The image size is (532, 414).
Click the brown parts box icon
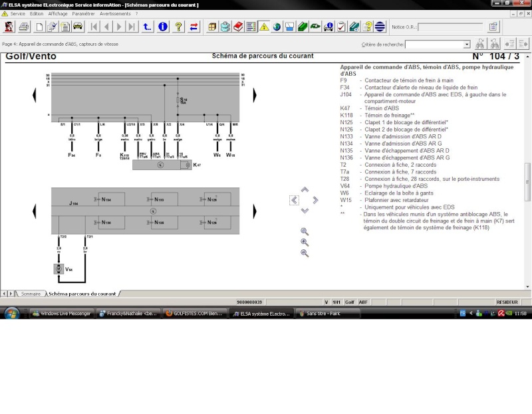212,27
